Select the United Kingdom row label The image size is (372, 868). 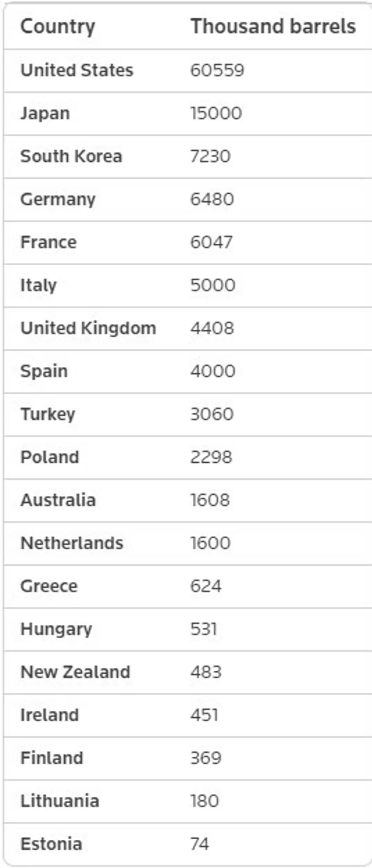click(88, 328)
